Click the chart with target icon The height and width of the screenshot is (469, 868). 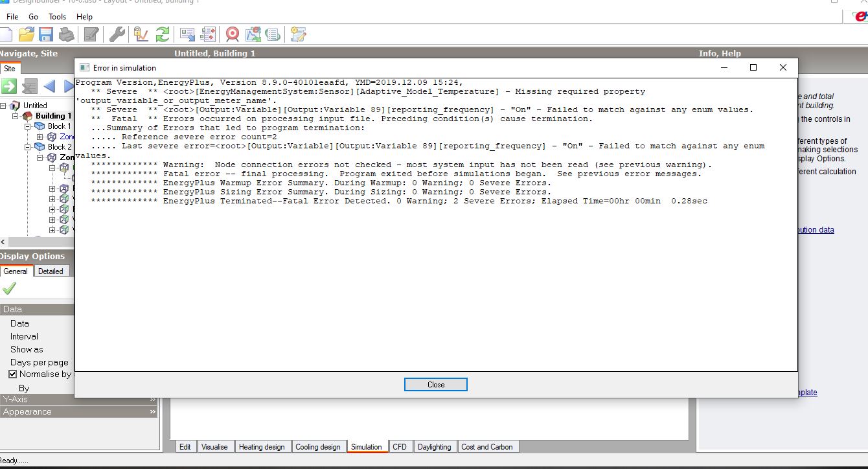tap(253, 34)
